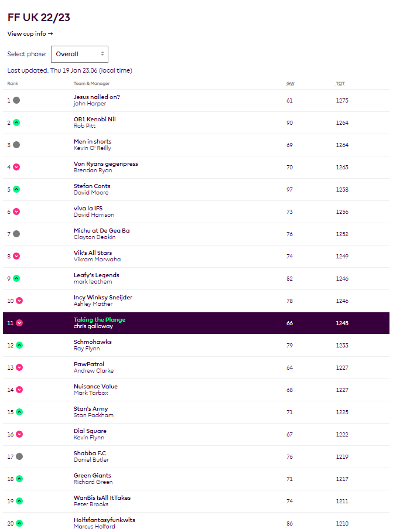393x532 pixels.
Task: Click green up icon beside Holfsfantasyfunkwits
Action: 19,523
